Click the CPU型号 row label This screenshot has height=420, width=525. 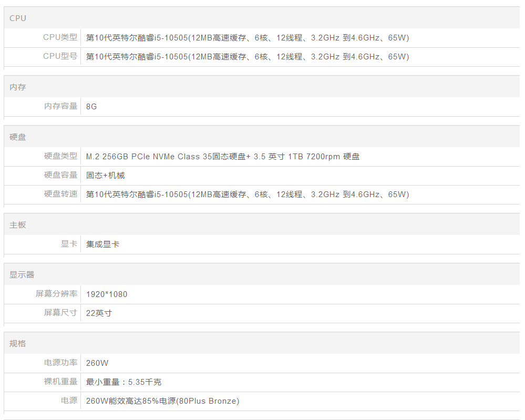[x=60, y=56]
